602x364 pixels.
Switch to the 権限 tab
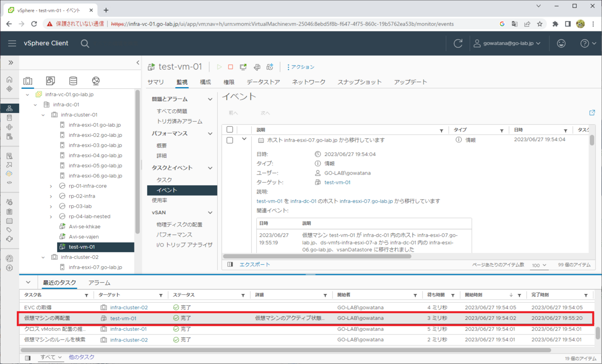pos(229,82)
